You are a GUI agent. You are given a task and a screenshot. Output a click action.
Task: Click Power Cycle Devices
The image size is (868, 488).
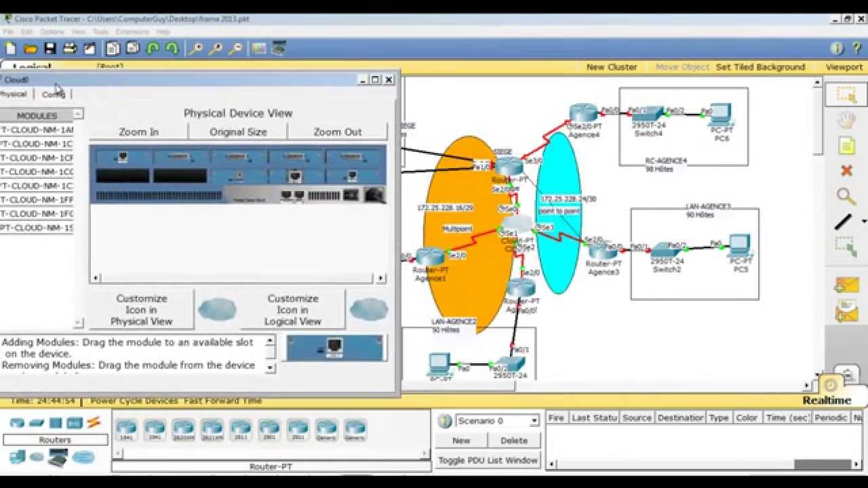(134, 401)
